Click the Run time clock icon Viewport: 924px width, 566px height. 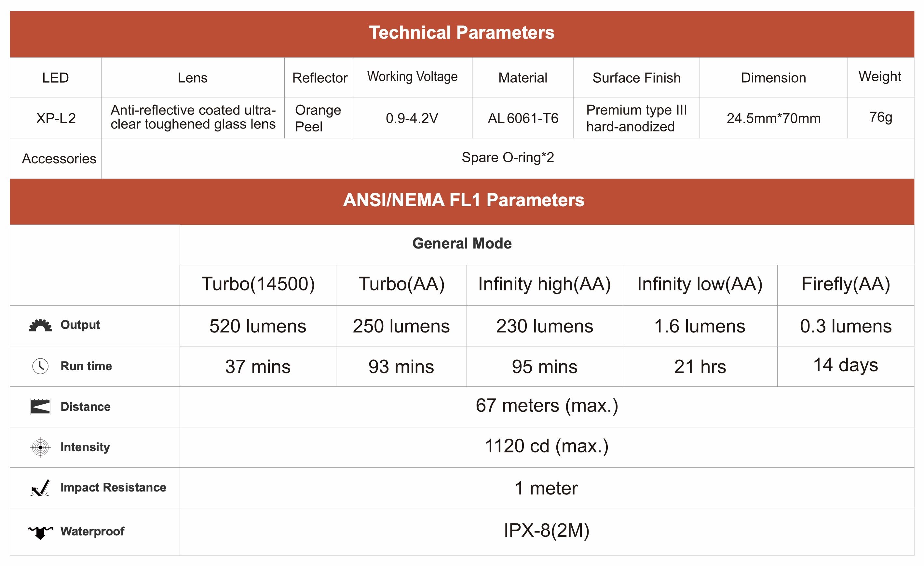click(x=40, y=366)
